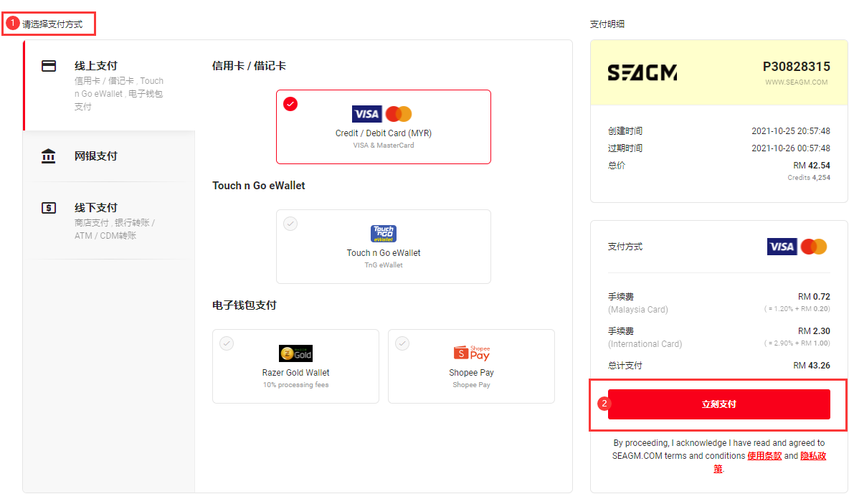Viewport: 854px width, 504px height.
Task: Click the red 立刻支付 button
Action: pyautogui.click(x=719, y=404)
